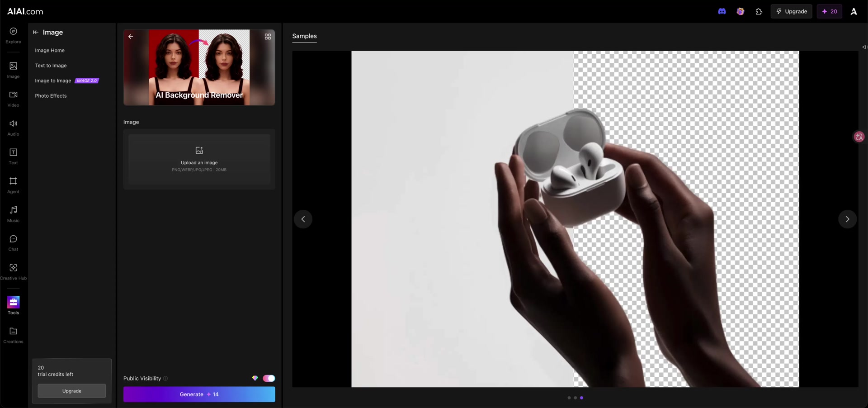The width and height of the screenshot is (868, 408).
Task: Click the AIAI.com logo
Action: pos(25,11)
